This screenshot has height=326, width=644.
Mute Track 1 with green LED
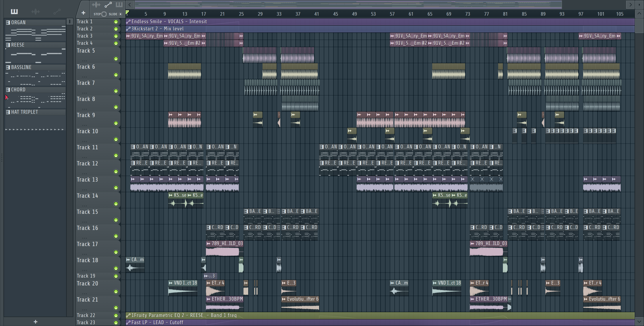116,22
